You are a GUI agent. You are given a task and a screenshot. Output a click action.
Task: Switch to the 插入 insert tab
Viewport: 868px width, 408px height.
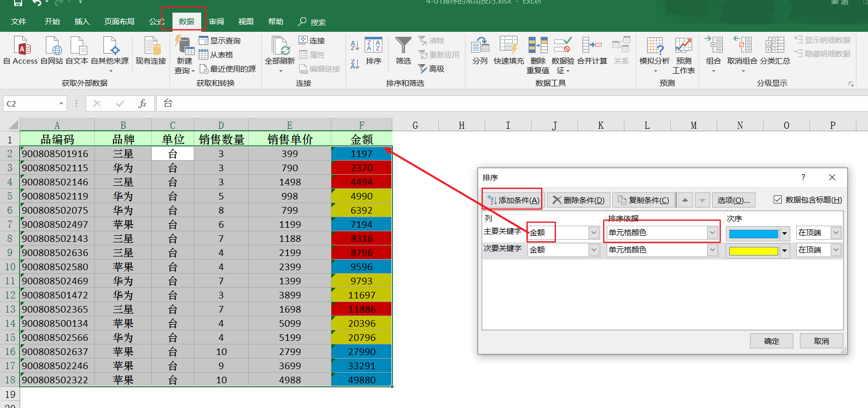(82, 22)
